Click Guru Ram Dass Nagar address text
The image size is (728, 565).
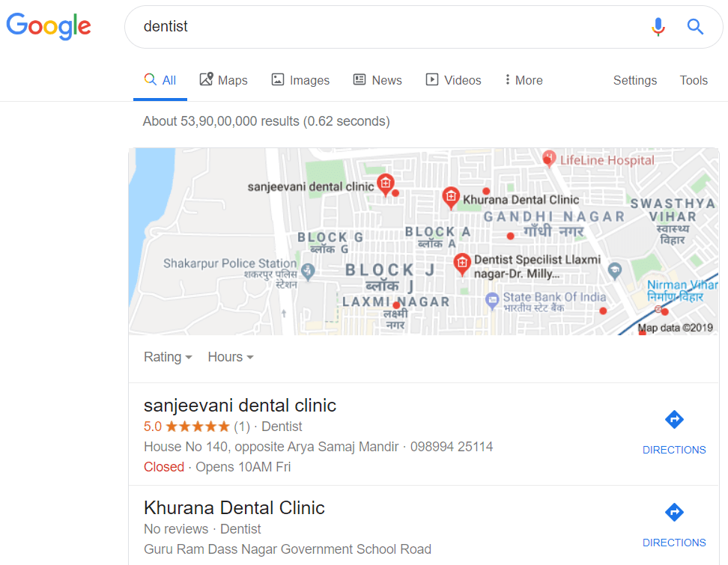point(288,549)
